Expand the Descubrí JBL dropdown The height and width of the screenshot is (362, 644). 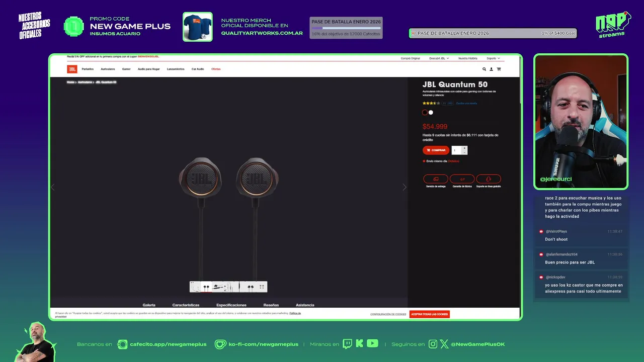(439, 58)
